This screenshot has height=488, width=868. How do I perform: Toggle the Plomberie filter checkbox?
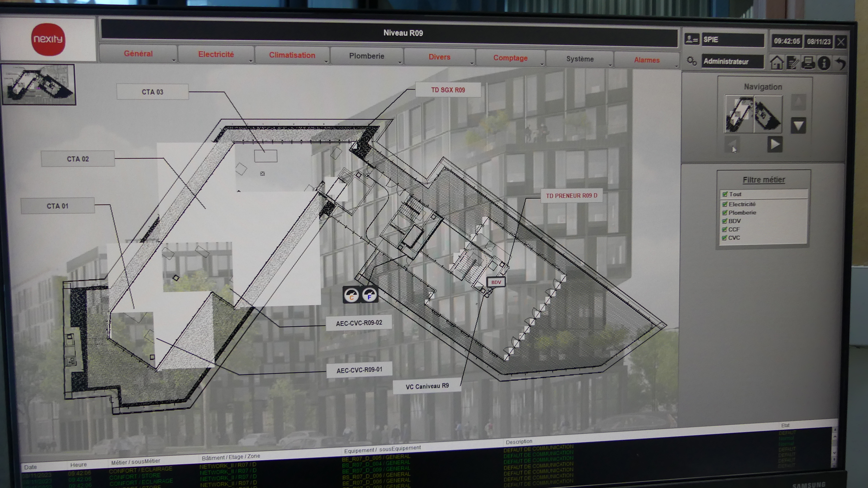725,213
